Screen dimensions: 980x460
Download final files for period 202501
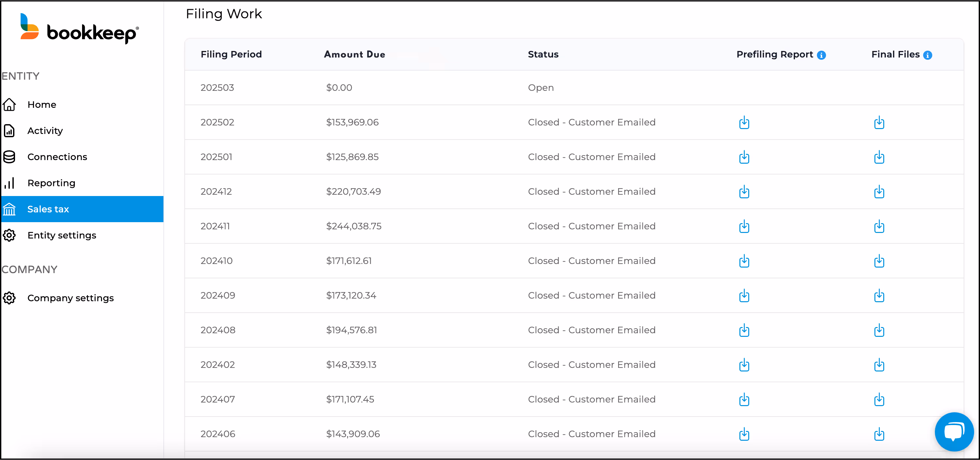point(879,157)
